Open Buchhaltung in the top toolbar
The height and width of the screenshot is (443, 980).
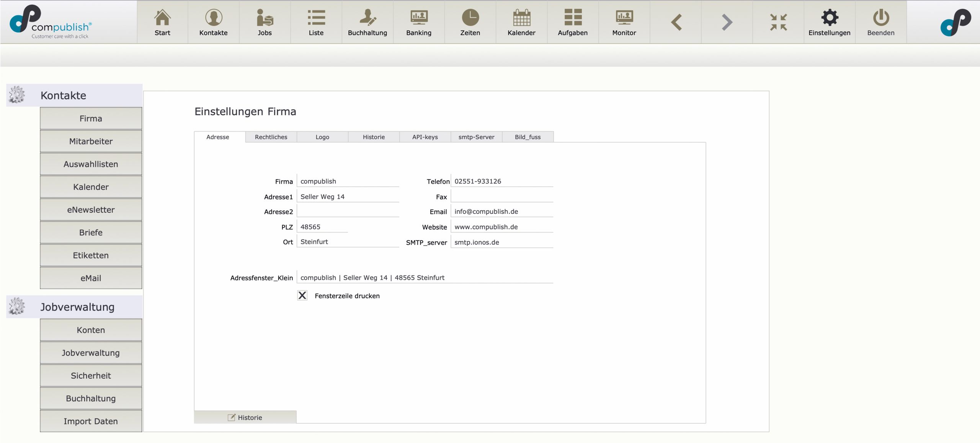pyautogui.click(x=367, y=22)
